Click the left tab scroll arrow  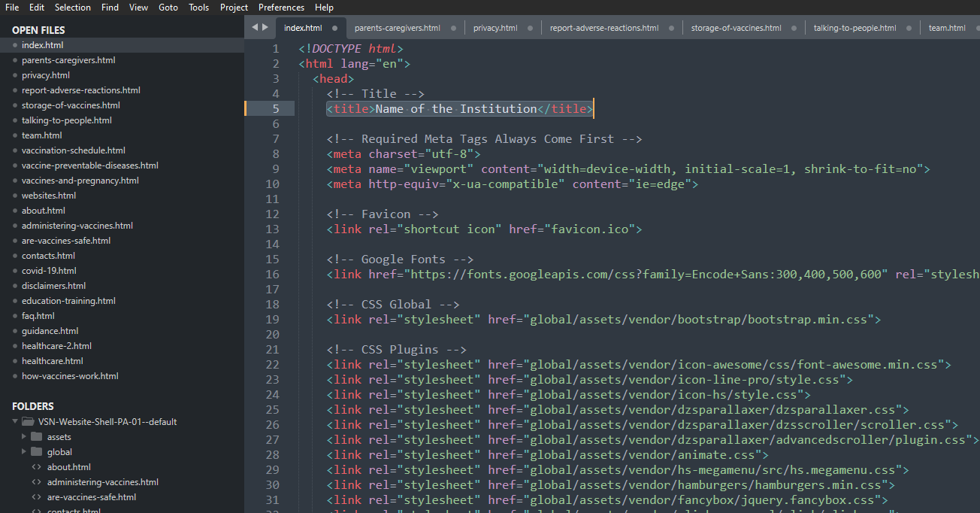coord(254,27)
